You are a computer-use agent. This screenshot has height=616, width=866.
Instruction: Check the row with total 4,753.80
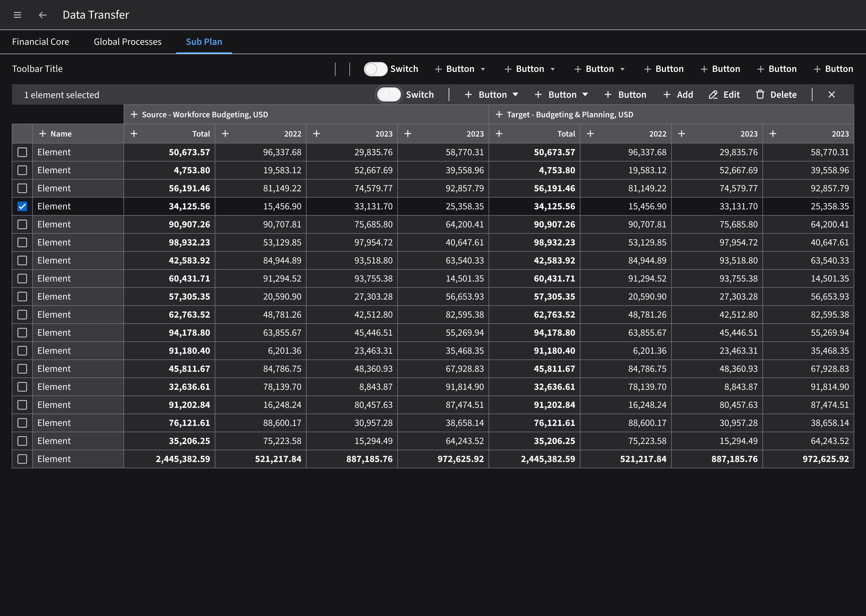coord(22,170)
